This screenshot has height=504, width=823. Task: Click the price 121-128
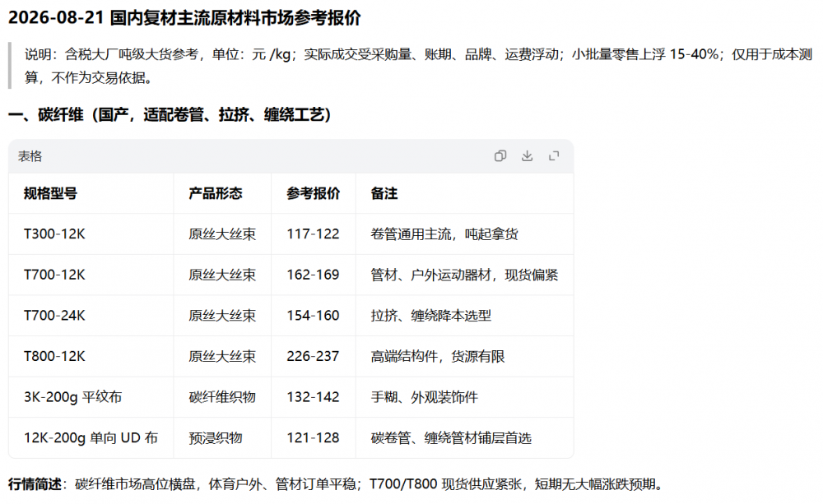[313, 438]
